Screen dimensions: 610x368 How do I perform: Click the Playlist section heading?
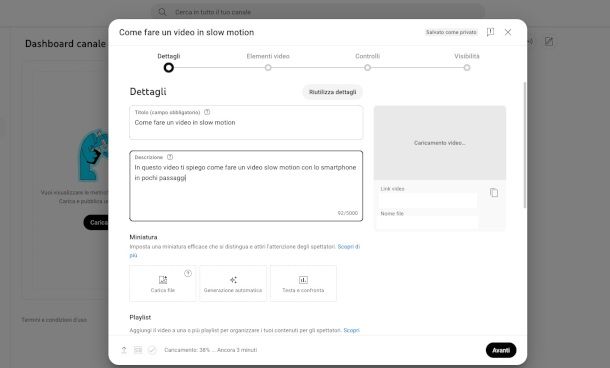[140, 317]
